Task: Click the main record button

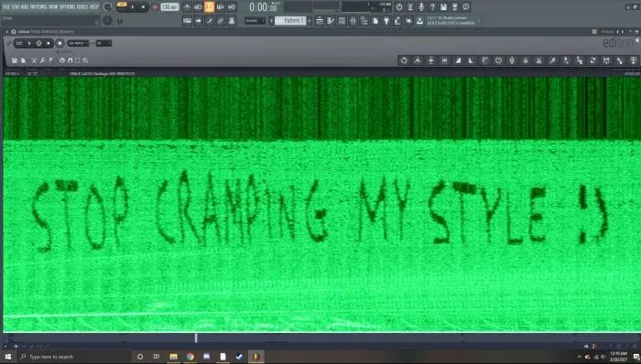Action: coord(155,7)
